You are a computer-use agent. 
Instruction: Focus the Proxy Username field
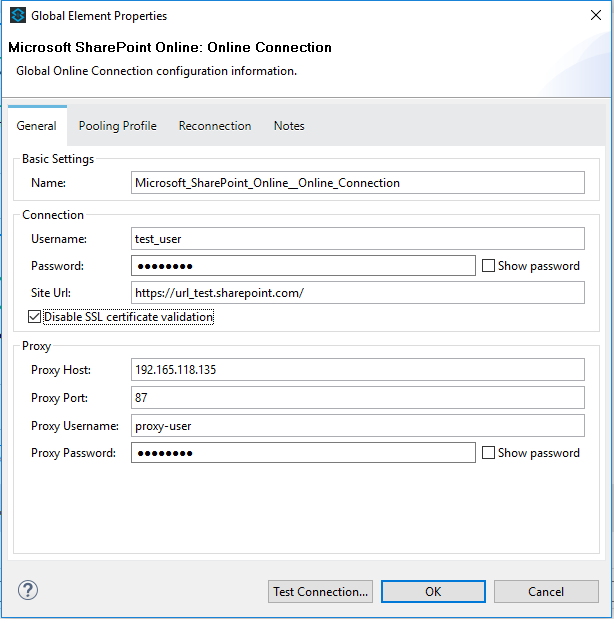tap(357, 426)
